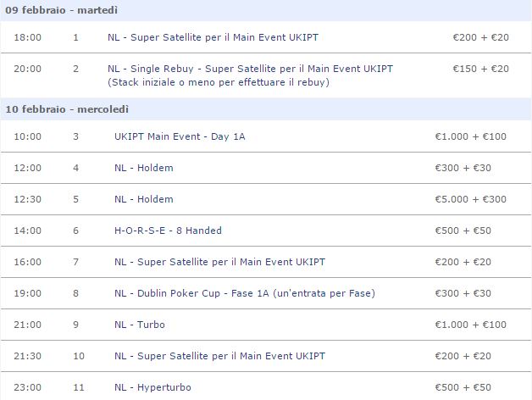Click the 23:00 start time
This screenshot has height=400, width=532.
coord(27,387)
